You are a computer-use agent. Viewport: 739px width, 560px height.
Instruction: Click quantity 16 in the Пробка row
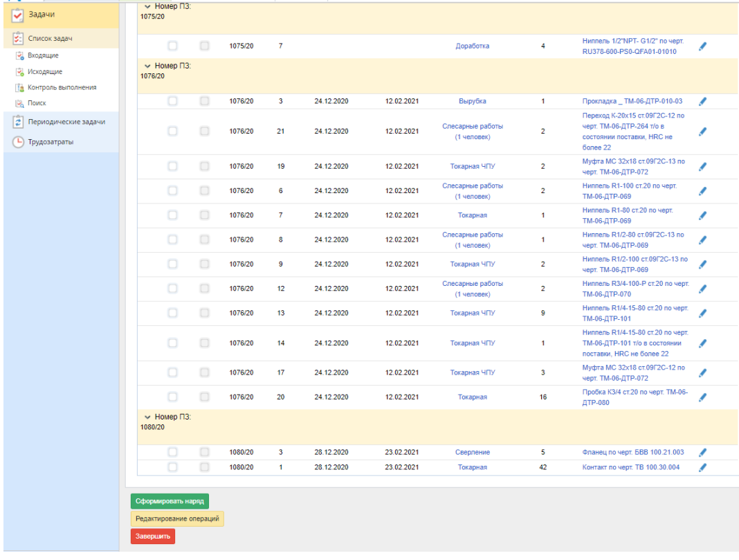(543, 397)
